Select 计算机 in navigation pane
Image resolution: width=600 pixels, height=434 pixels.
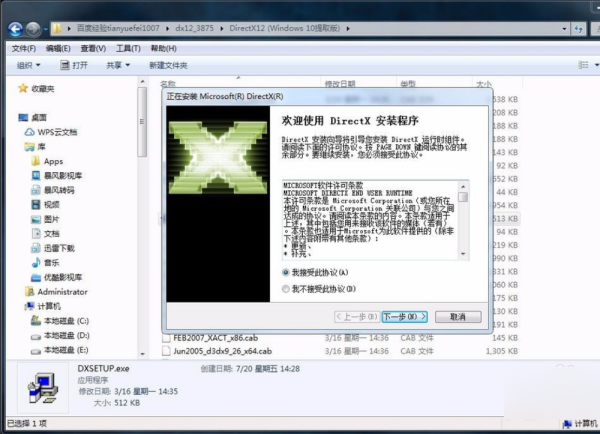pyautogui.click(x=42, y=306)
